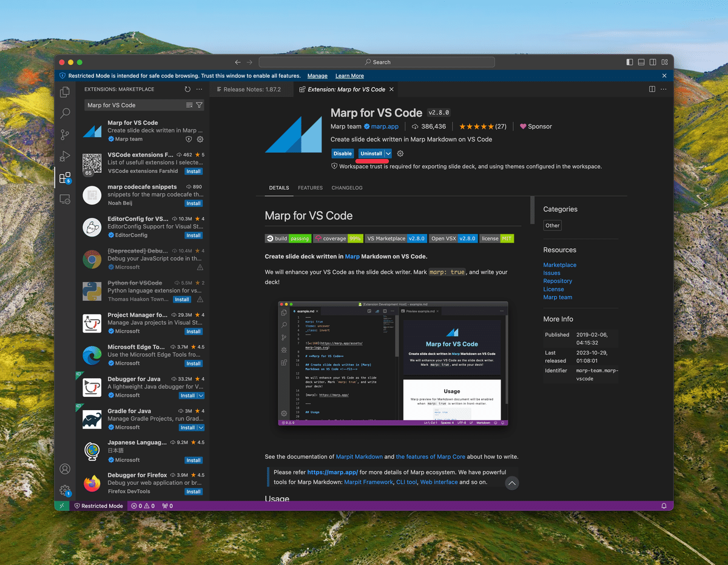Image resolution: width=728 pixels, height=565 pixels.
Task: Open Views and More Actions in Extensions sidebar
Action: (x=199, y=89)
